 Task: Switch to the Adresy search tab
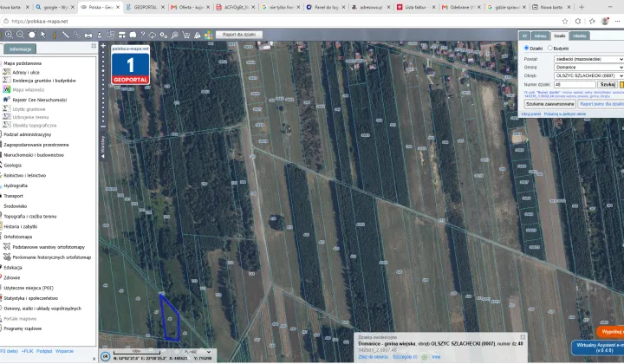coord(541,36)
